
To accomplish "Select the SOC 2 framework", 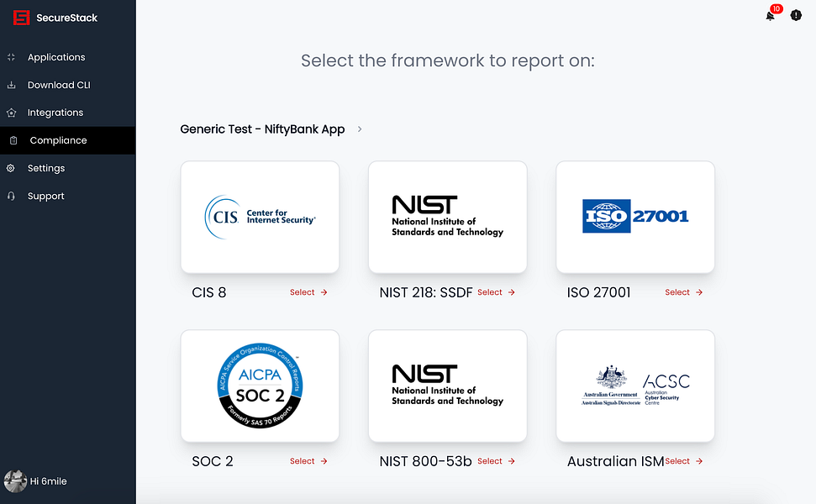I will [308, 460].
